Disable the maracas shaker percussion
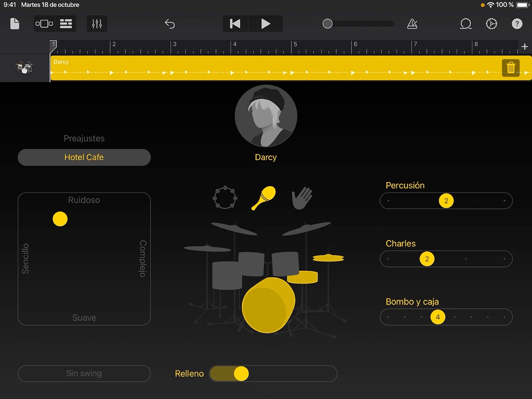532x399 pixels. (x=263, y=198)
